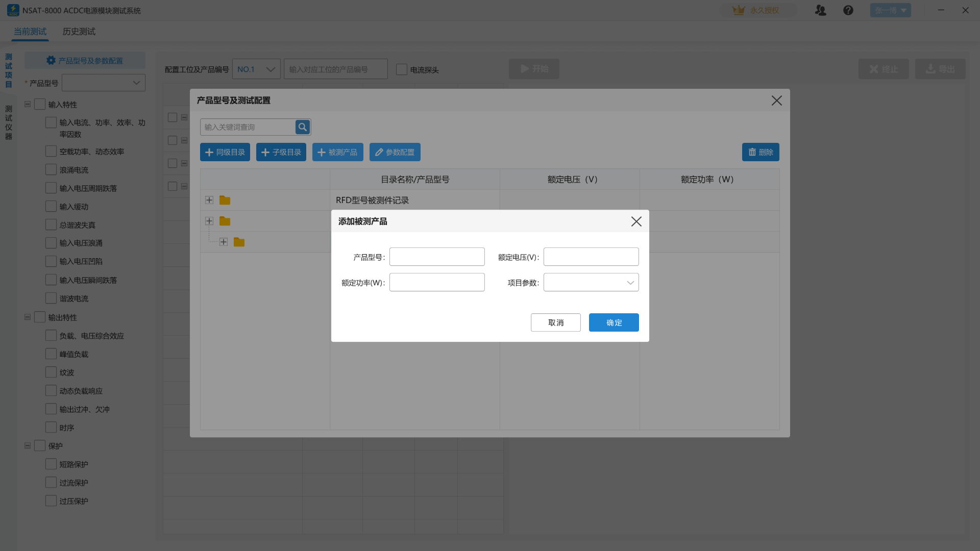Image resolution: width=980 pixels, height=551 pixels.
Task: Click the 取消 button
Action: [x=555, y=322]
